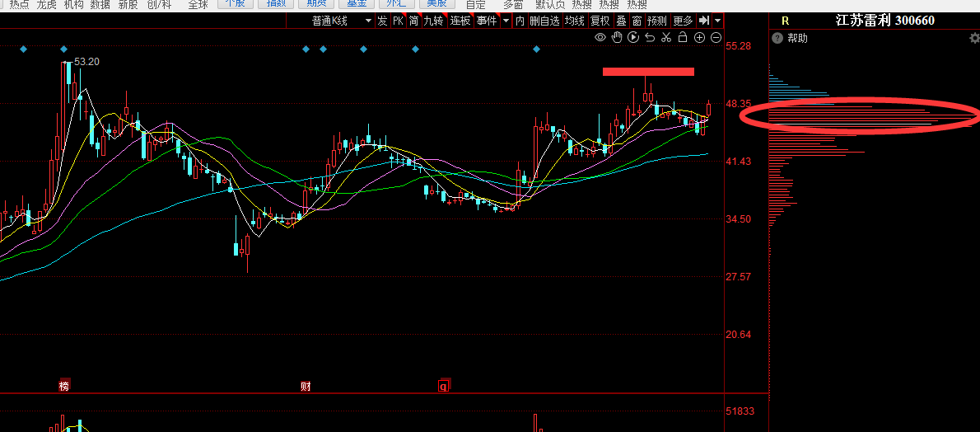This screenshot has width=980, height=432.
Task: Toggle the 连板 indicator
Action: [460, 21]
